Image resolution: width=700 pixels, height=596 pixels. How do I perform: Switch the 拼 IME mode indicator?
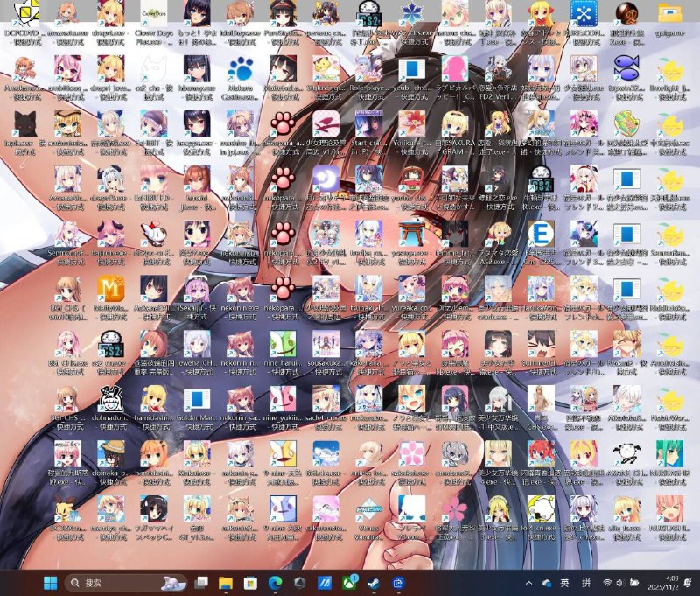pos(586,583)
